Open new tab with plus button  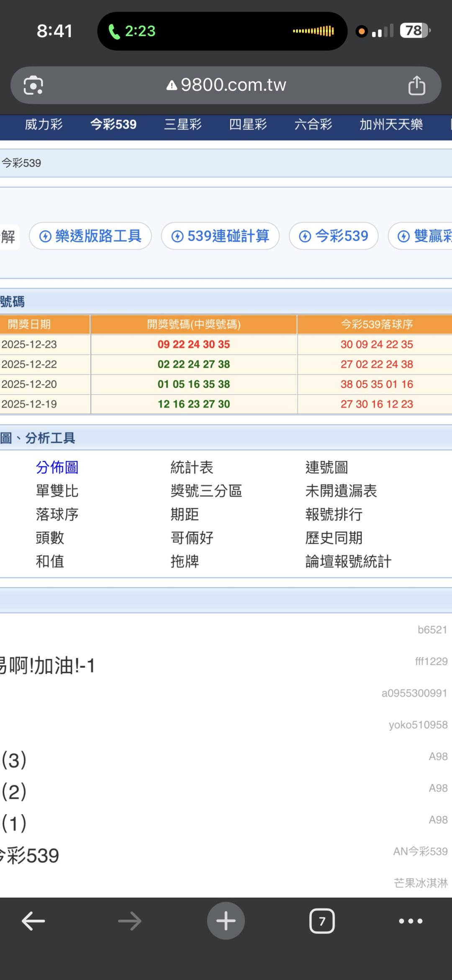tap(226, 921)
